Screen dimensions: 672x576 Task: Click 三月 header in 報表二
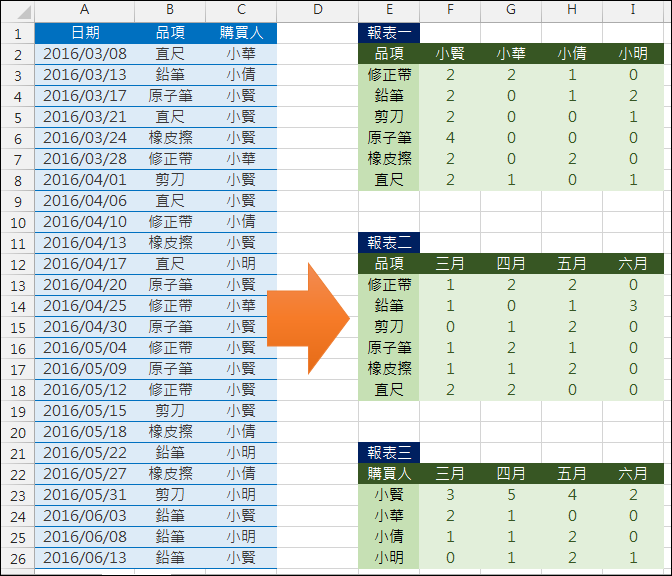(450, 264)
